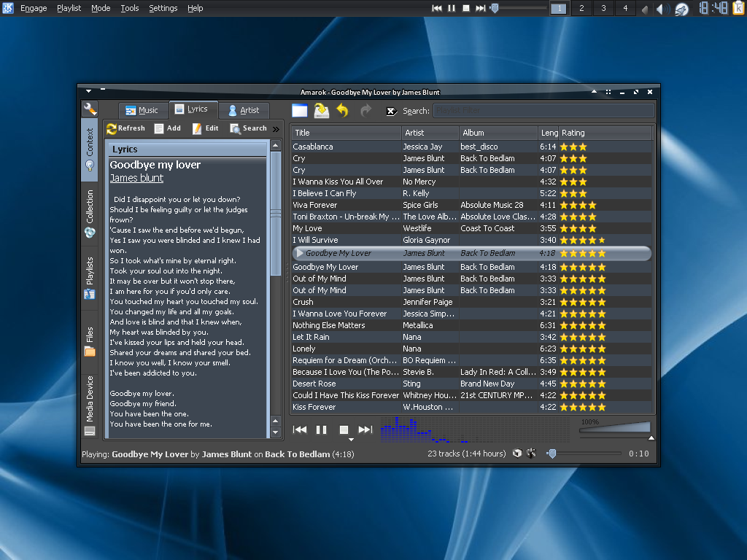Image resolution: width=747 pixels, height=560 pixels.
Task: Open Amarok window menu arrow in title bar
Action: pyautogui.click(x=88, y=90)
